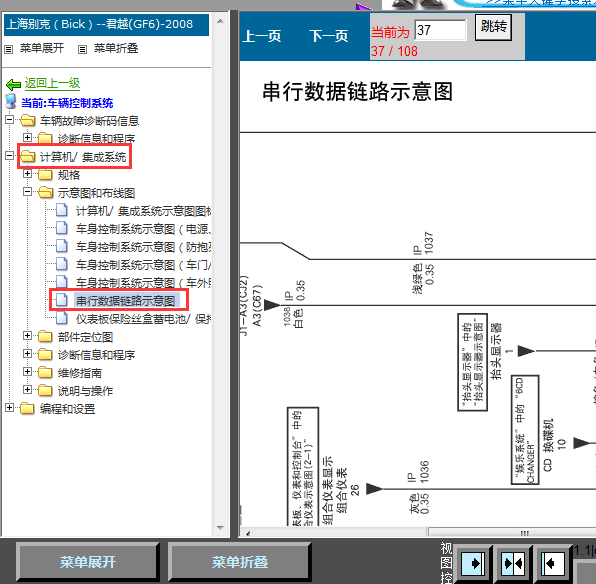Click the green back arrow icon

click(x=13, y=84)
